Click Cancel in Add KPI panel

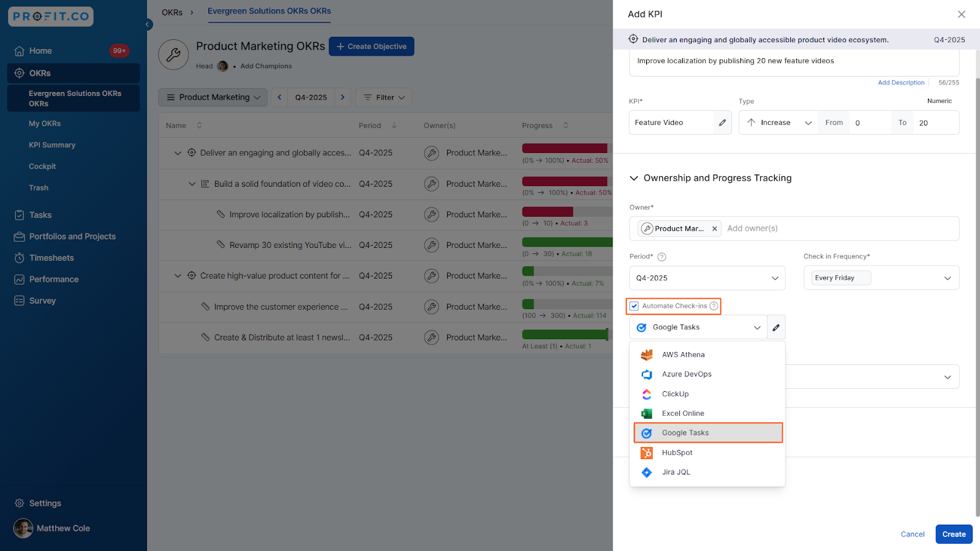913,534
